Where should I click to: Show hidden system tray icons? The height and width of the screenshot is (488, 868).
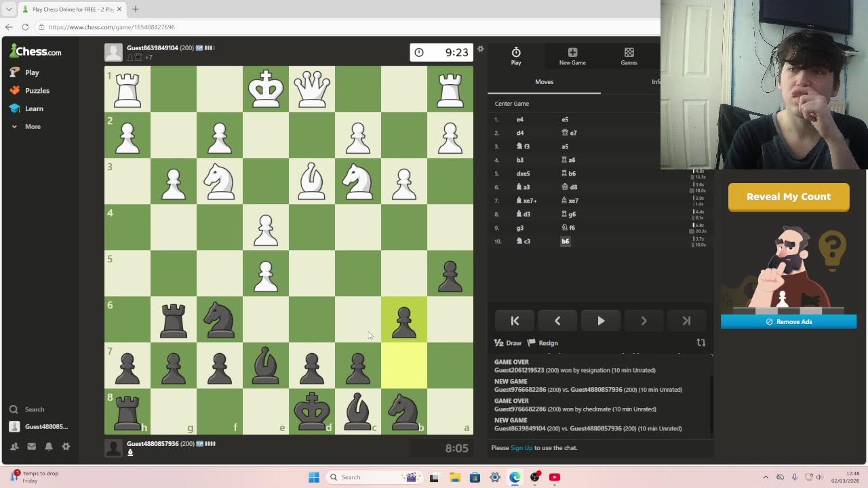coord(766,477)
